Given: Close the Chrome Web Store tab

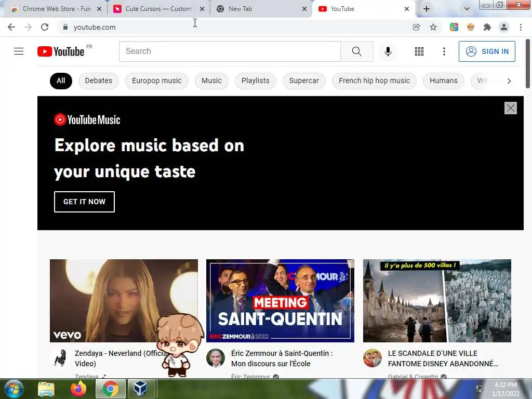Looking at the screenshot, I should tap(99, 9).
